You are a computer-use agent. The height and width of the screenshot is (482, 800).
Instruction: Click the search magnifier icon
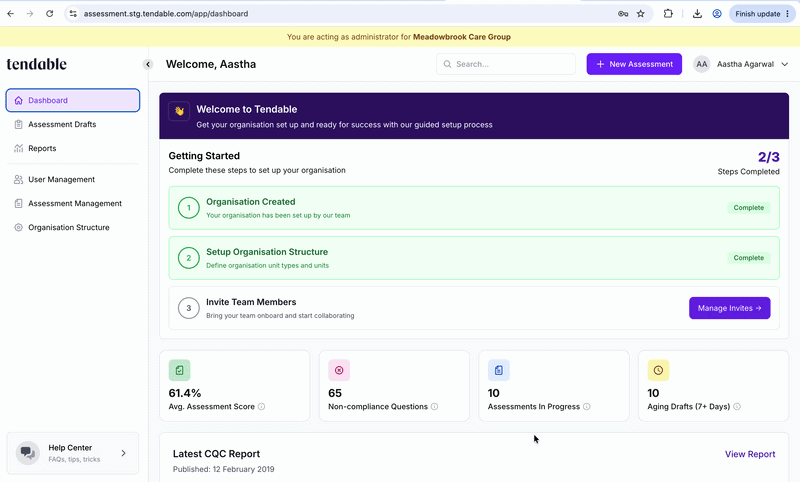tap(447, 64)
